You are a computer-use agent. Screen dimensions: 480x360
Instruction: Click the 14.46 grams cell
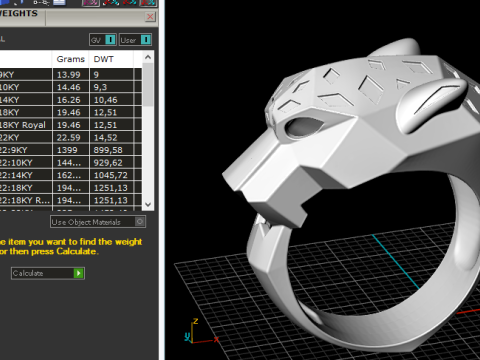pos(71,87)
